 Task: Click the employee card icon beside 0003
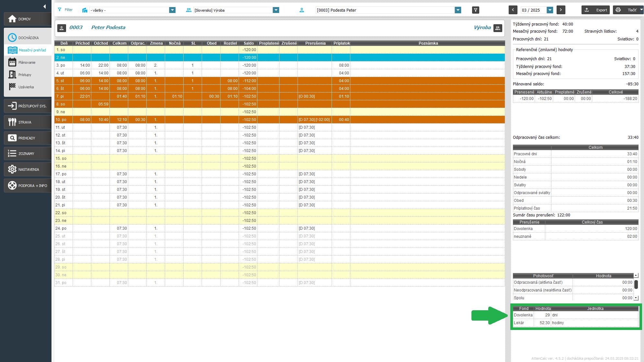[x=62, y=28]
